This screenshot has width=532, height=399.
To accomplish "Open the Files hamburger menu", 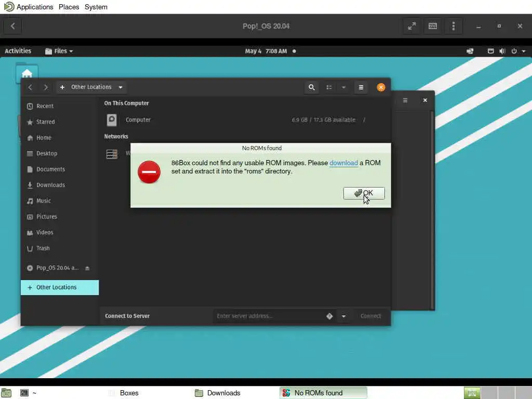I will tap(361, 87).
